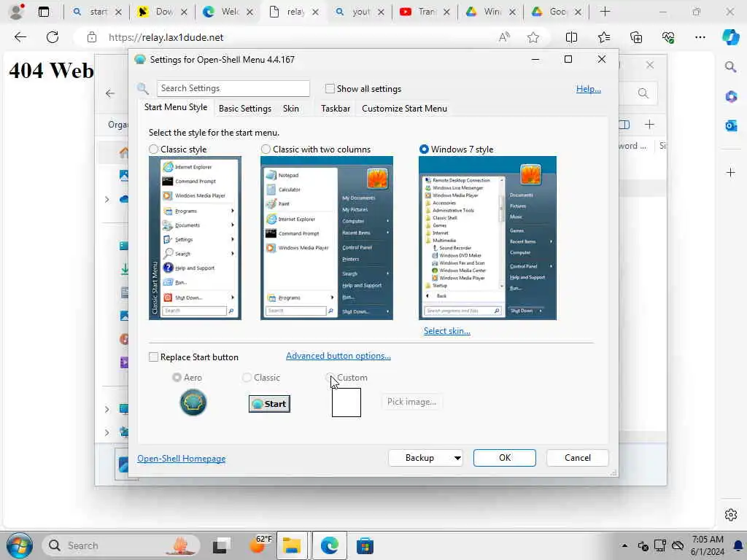Choose the Classic start button option
747x560 pixels.
(x=247, y=377)
